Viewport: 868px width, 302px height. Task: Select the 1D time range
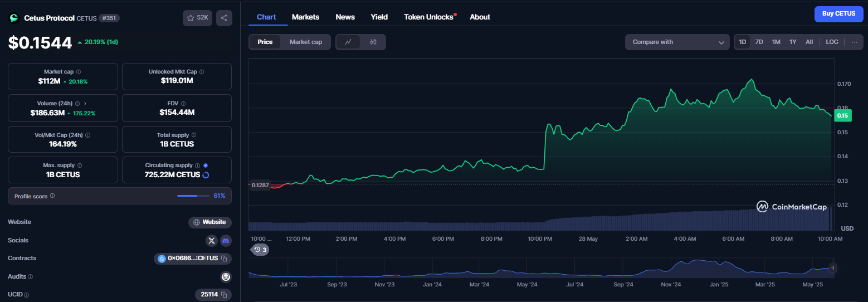pyautogui.click(x=742, y=42)
